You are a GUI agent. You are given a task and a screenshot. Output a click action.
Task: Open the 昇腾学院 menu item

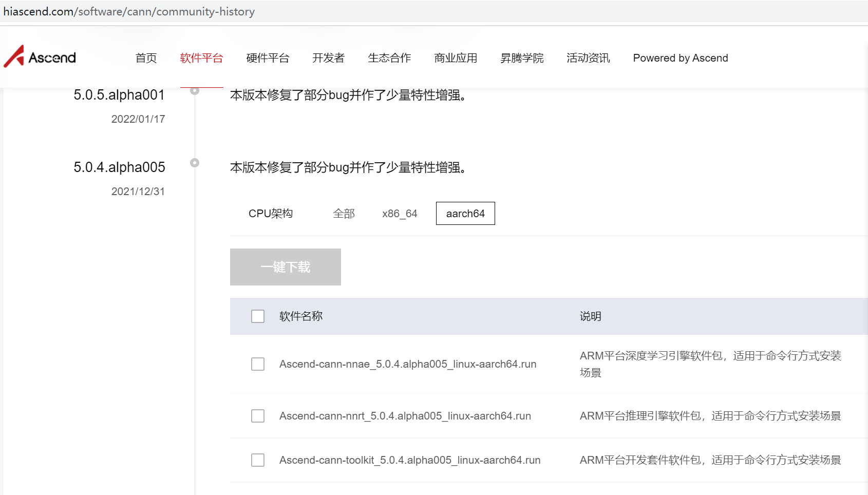(522, 58)
